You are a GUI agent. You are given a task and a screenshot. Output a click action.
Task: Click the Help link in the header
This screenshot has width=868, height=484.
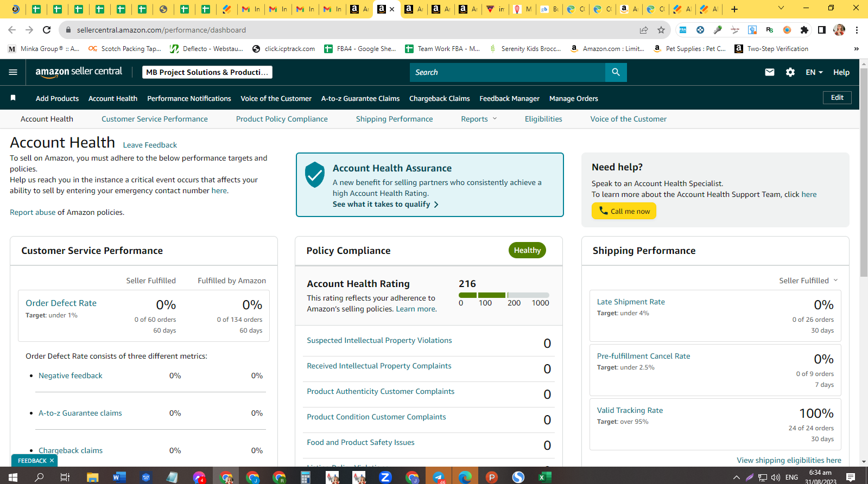841,72
